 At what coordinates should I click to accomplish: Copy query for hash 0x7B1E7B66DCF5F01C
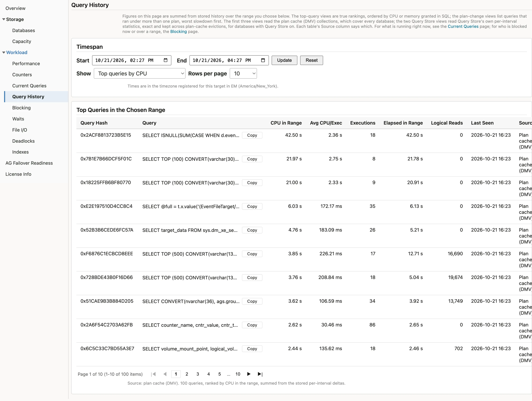click(x=252, y=159)
